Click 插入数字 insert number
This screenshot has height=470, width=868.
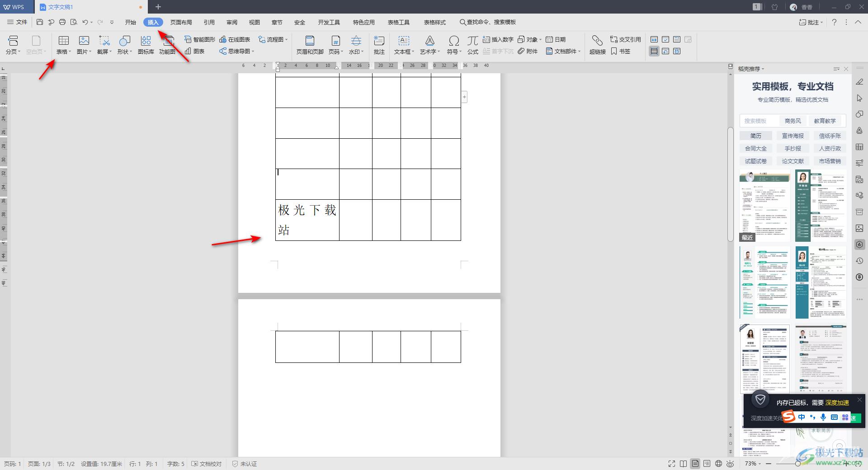pos(498,39)
